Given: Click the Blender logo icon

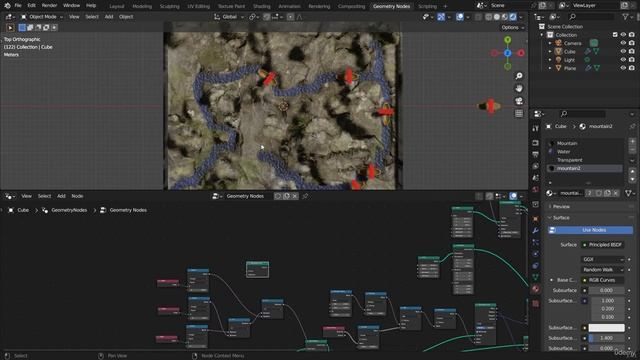Looking at the screenshot, I should pyautogui.click(x=7, y=6).
